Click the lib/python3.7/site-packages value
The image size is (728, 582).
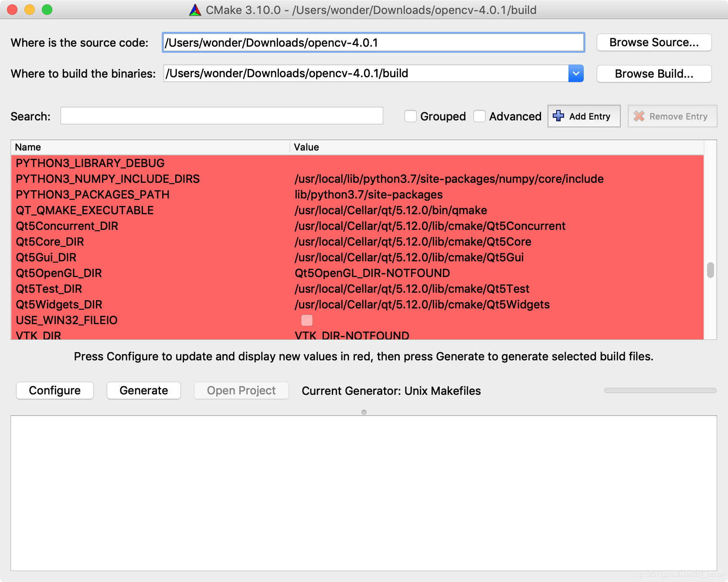click(x=369, y=195)
